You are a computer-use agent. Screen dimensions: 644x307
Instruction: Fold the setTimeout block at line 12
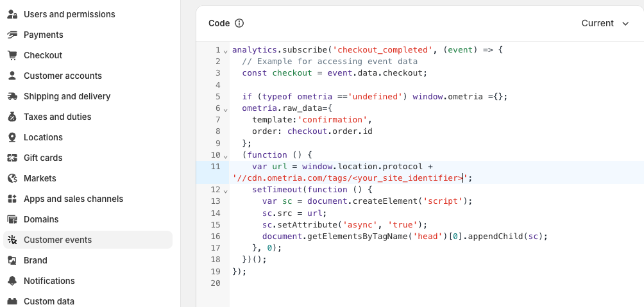225,190
